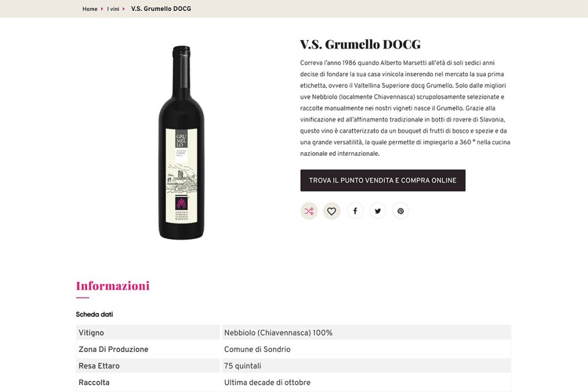Click the compare shuffle icon

point(309,211)
